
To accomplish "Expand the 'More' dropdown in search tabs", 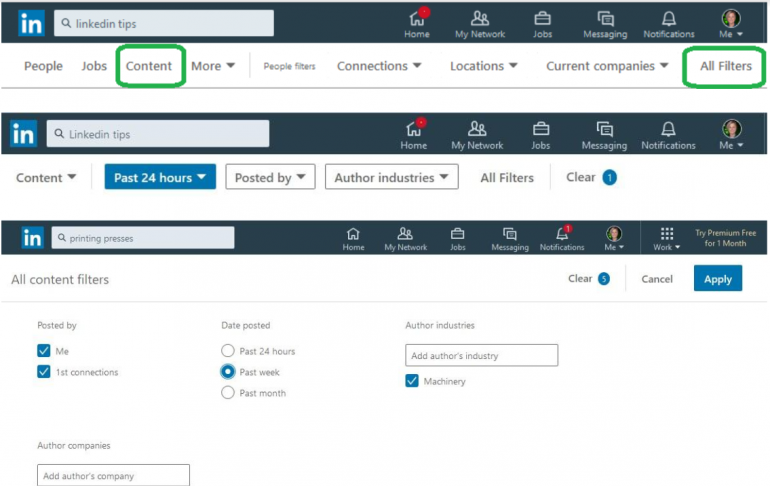I will 213,66.
